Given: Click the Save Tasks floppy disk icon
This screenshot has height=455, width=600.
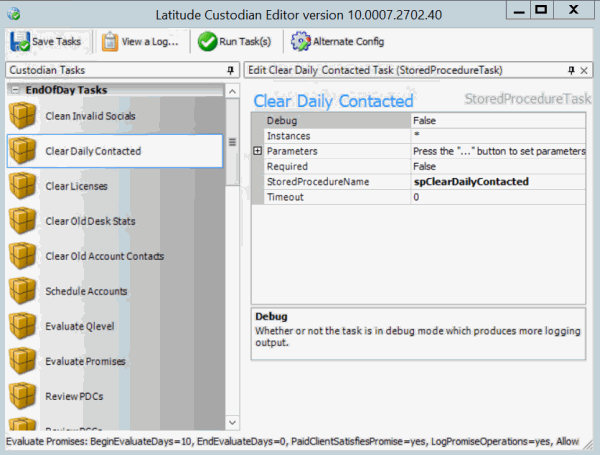Looking at the screenshot, I should [x=20, y=41].
